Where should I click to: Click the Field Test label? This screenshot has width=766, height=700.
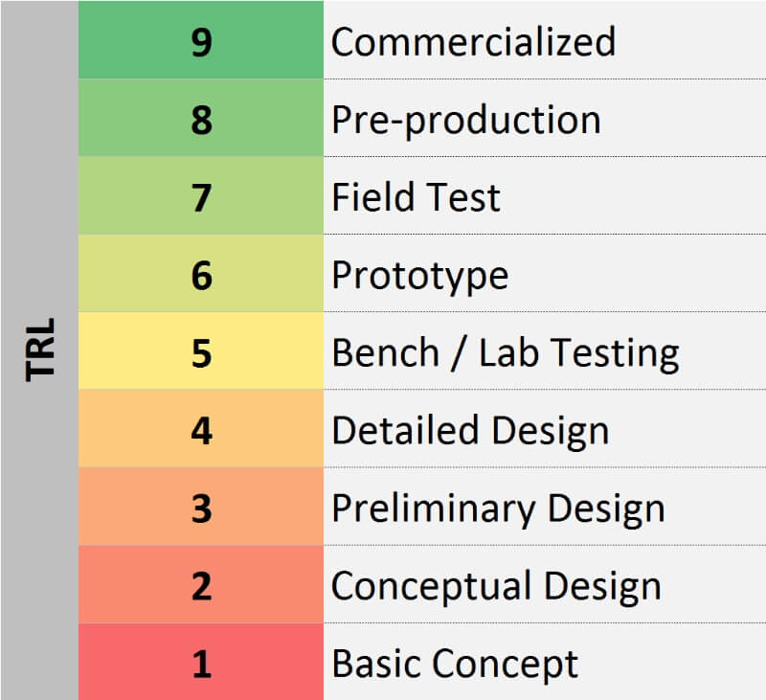tap(416, 197)
